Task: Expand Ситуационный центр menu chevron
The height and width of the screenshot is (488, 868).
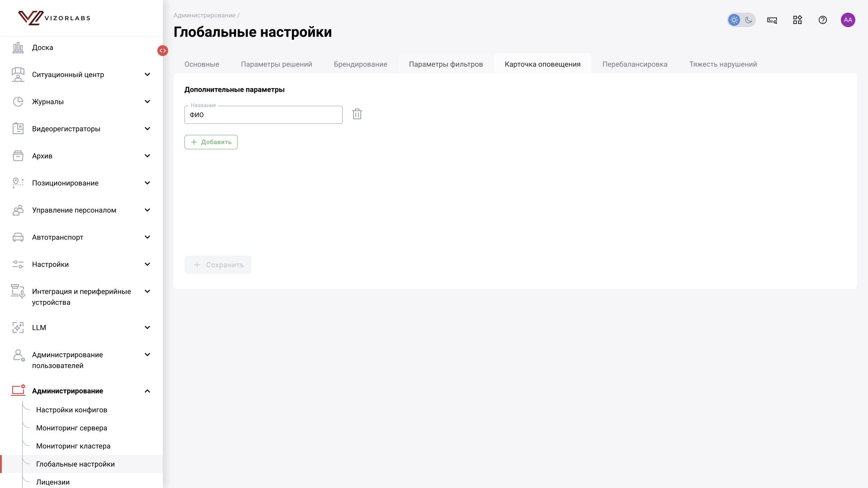Action: coord(147,75)
